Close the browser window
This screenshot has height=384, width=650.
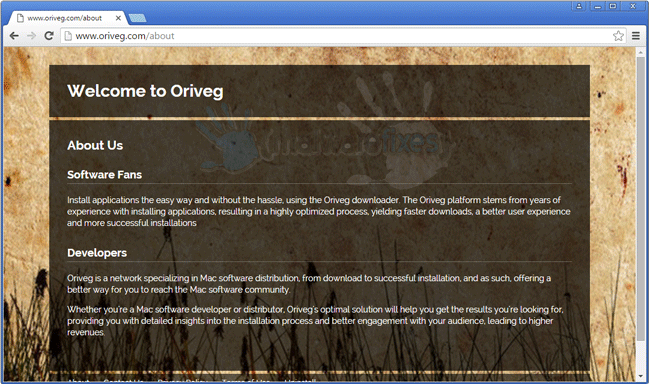coord(633,6)
